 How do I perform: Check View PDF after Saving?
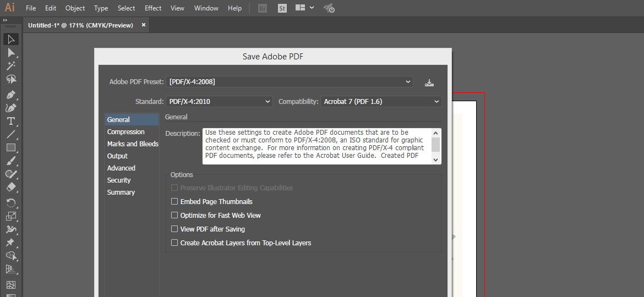click(x=174, y=229)
